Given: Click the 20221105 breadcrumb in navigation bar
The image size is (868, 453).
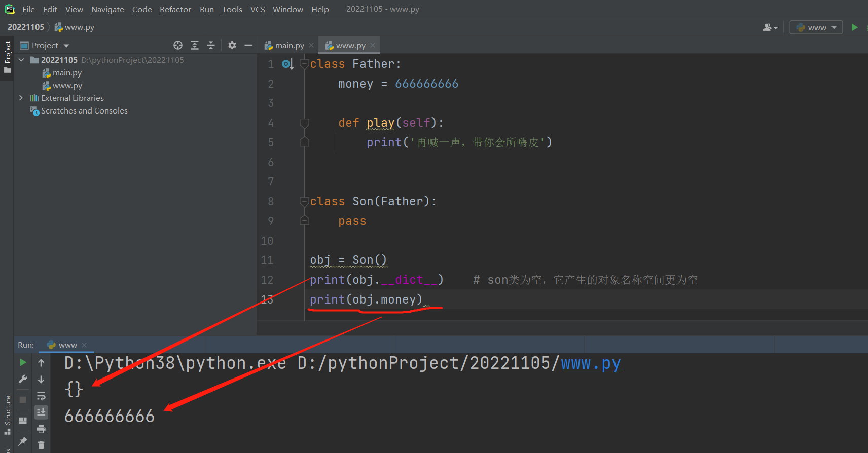Looking at the screenshot, I should coord(26,27).
